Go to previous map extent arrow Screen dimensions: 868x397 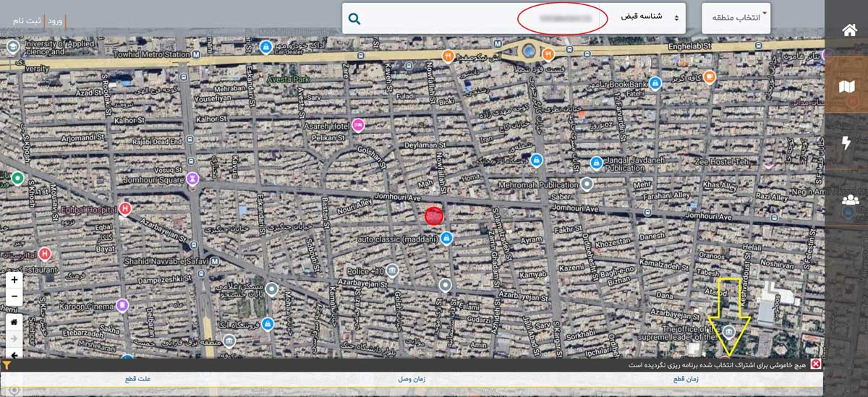coord(14,354)
